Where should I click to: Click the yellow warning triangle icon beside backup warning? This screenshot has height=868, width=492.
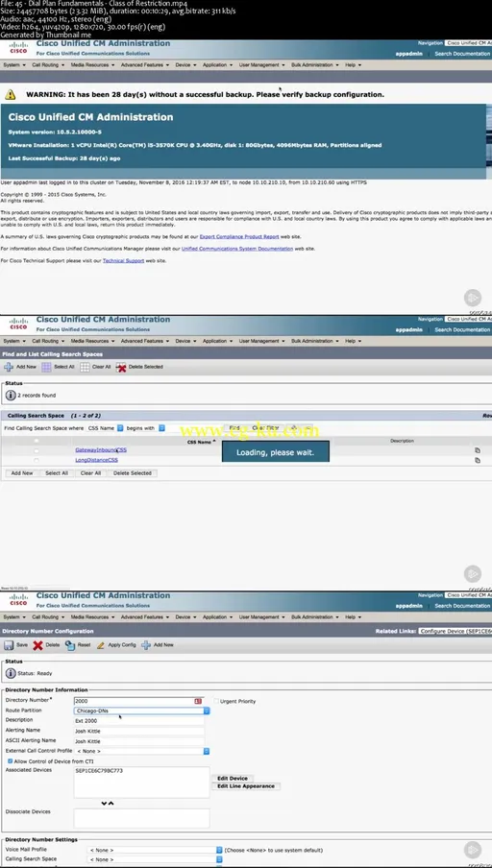(11, 95)
